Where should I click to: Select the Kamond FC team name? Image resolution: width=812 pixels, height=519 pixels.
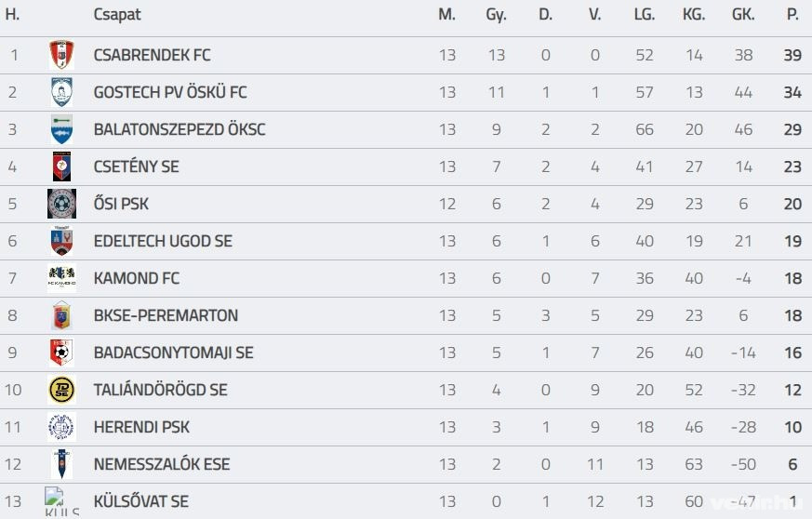137,278
